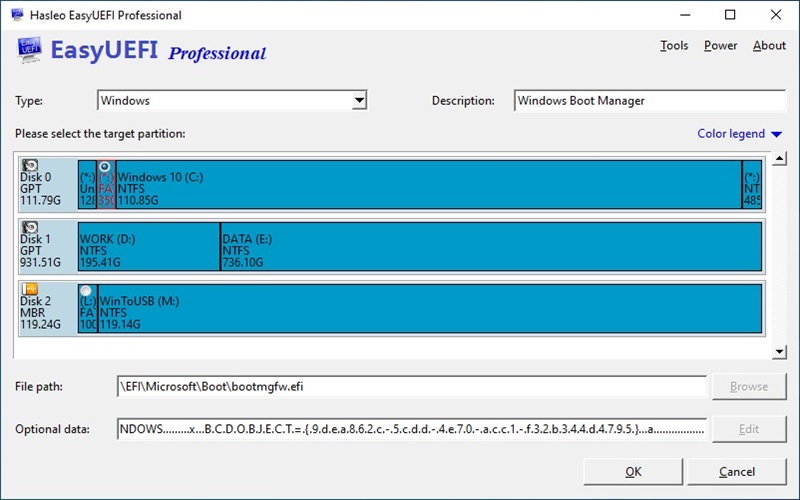Viewport: 800px width, 500px height.
Task: Click the Disk 0 hard drive icon
Action: click(x=30, y=165)
